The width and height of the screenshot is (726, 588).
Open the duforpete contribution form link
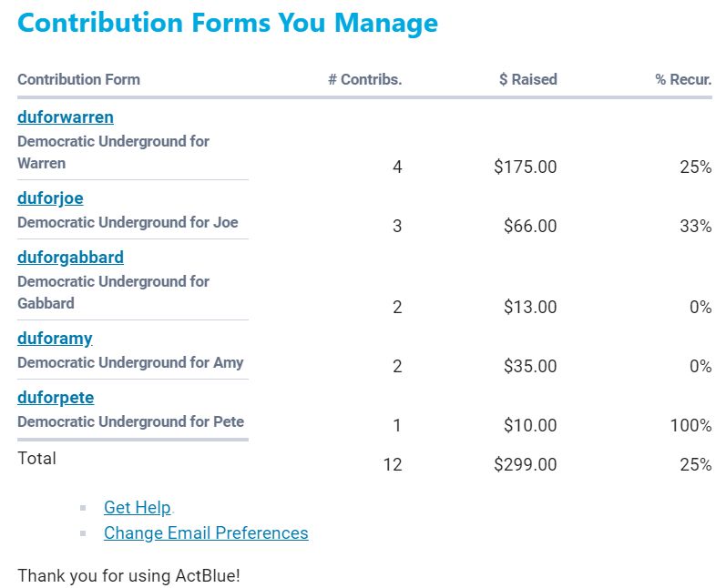pyautogui.click(x=56, y=398)
